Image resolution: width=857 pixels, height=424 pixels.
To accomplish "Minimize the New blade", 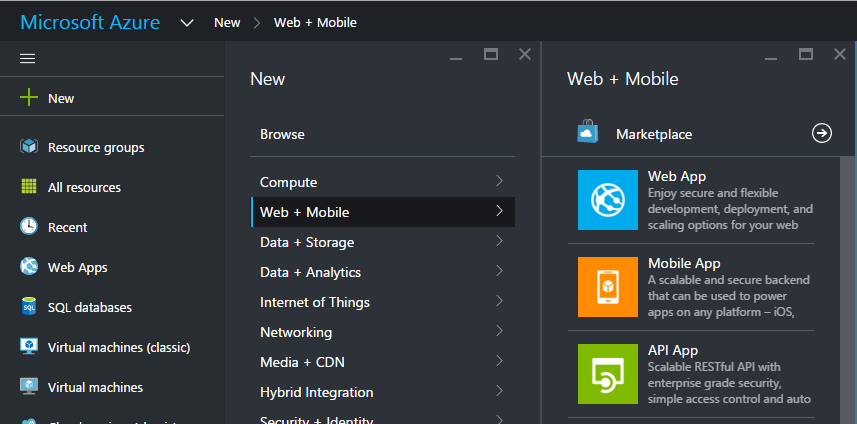I will coord(456,58).
